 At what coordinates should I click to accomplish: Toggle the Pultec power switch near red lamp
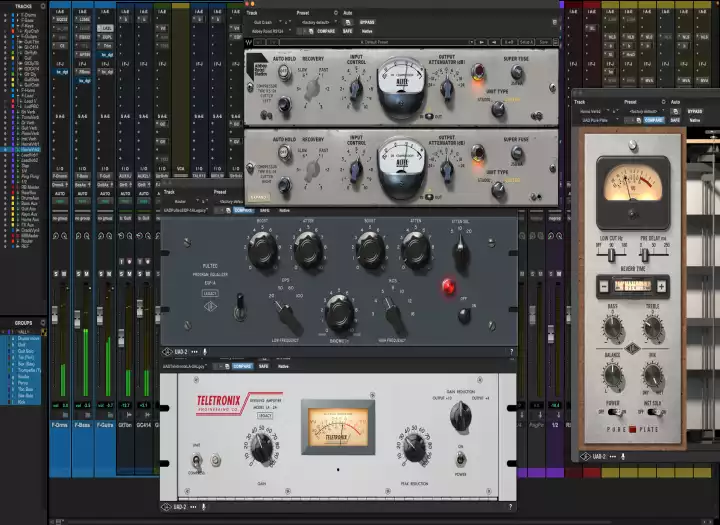tap(464, 315)
